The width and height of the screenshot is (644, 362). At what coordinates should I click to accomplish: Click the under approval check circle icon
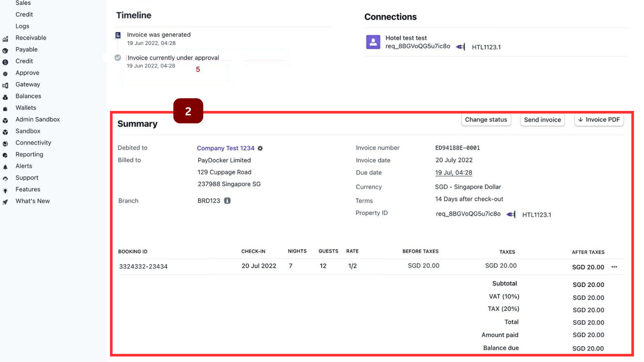(118, 58)
